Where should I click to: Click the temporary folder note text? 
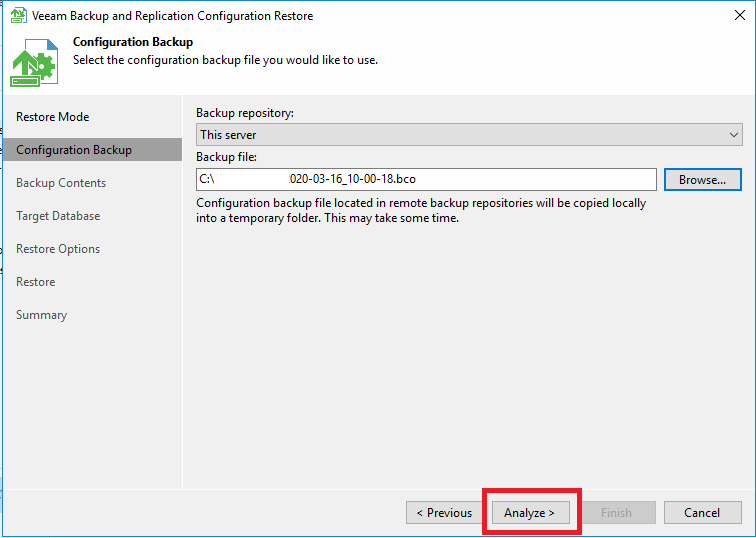tap(421, 210)
